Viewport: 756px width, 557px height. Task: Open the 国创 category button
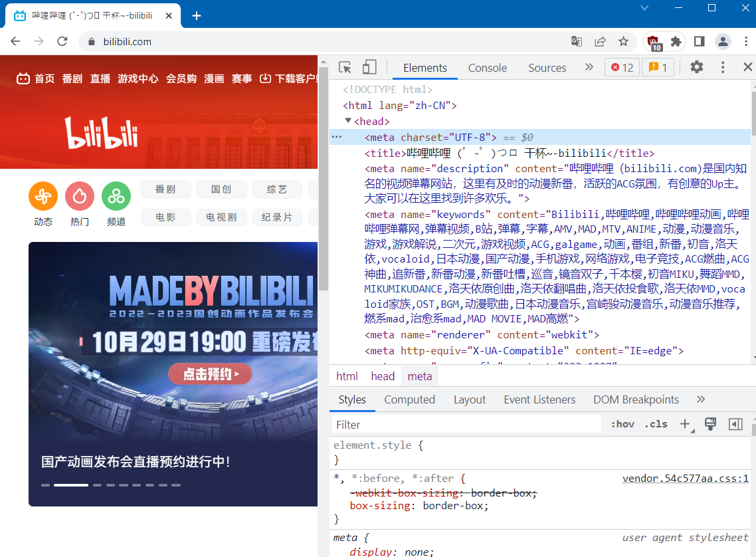tap(222, 189)
